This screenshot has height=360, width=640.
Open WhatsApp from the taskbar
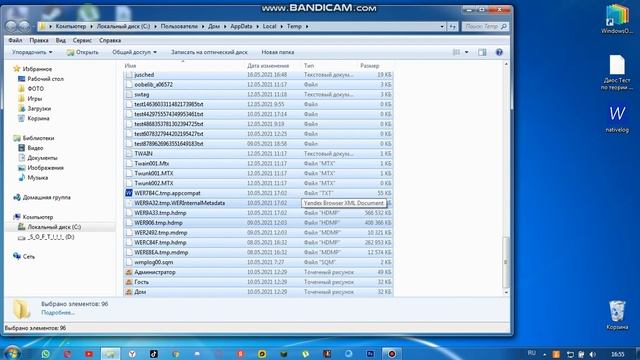click(45, 354)
